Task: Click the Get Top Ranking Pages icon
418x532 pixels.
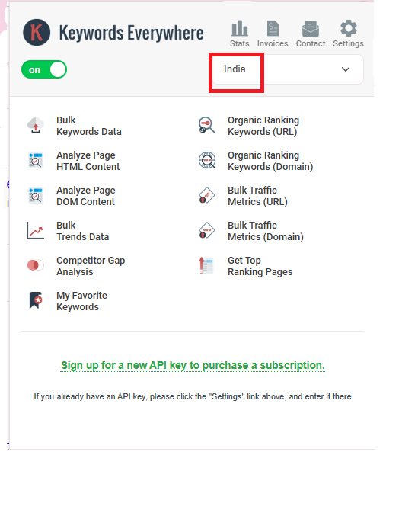Action: tap(206, 265)
